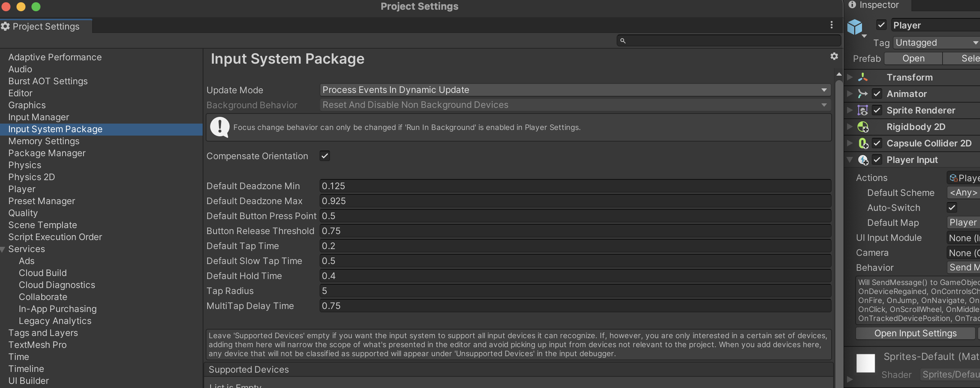
Task: Click the Default Deadzone Min field
Action: click(x=575, y=186)
